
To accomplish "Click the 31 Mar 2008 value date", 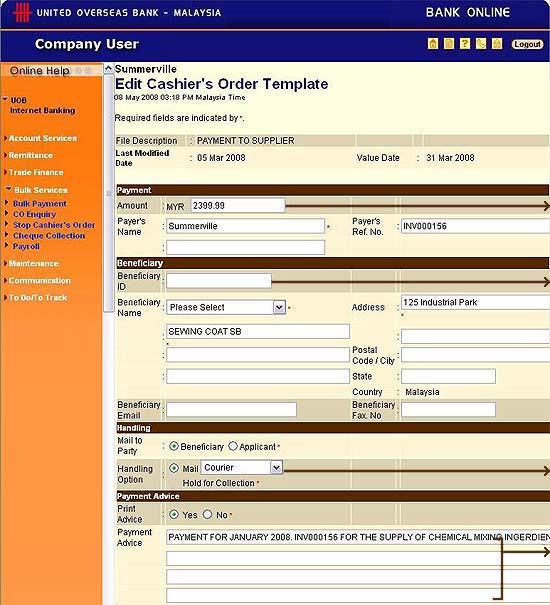I will point(450,158).
